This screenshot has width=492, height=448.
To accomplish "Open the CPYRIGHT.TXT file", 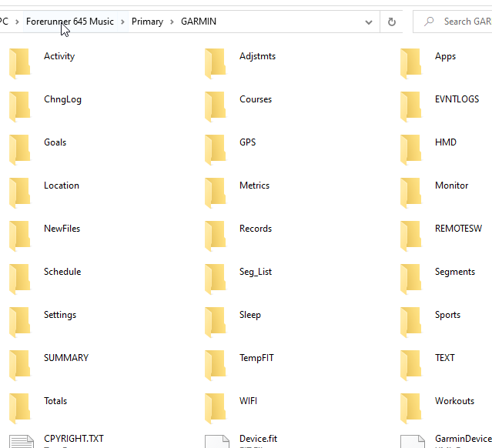I will pos(73,439).
